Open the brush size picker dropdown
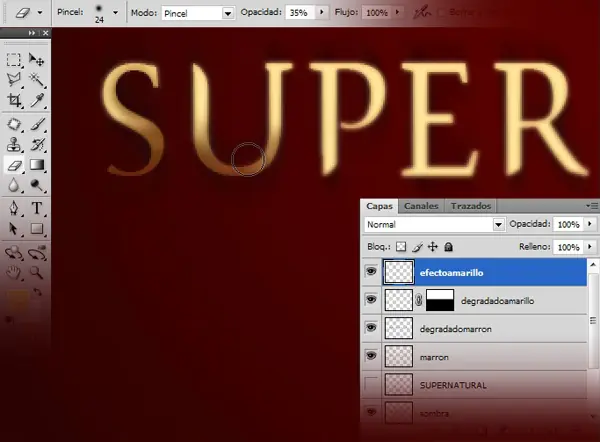 (x=115, y=12)
